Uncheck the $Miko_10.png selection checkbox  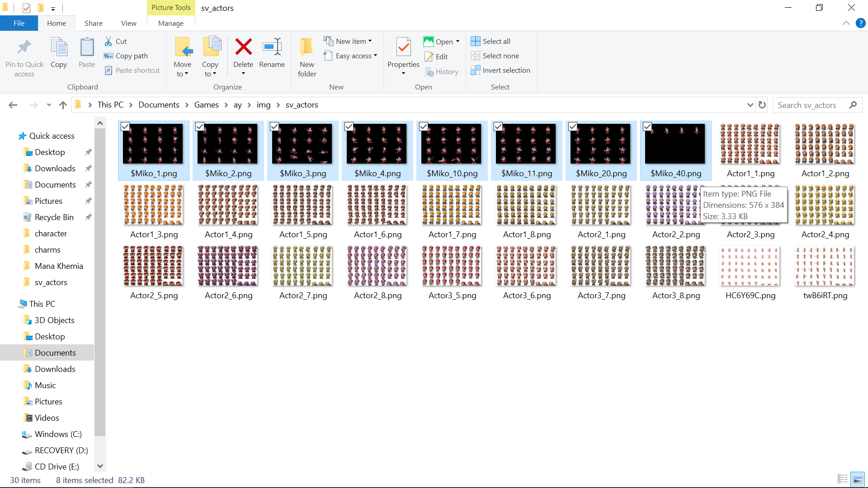[424, 127]
